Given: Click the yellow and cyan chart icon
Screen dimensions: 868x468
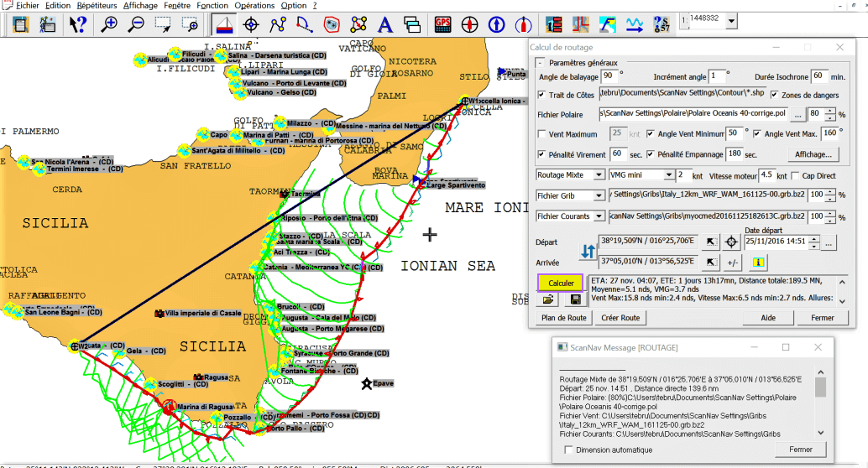Looking at the screenshot, I should 607,24.
